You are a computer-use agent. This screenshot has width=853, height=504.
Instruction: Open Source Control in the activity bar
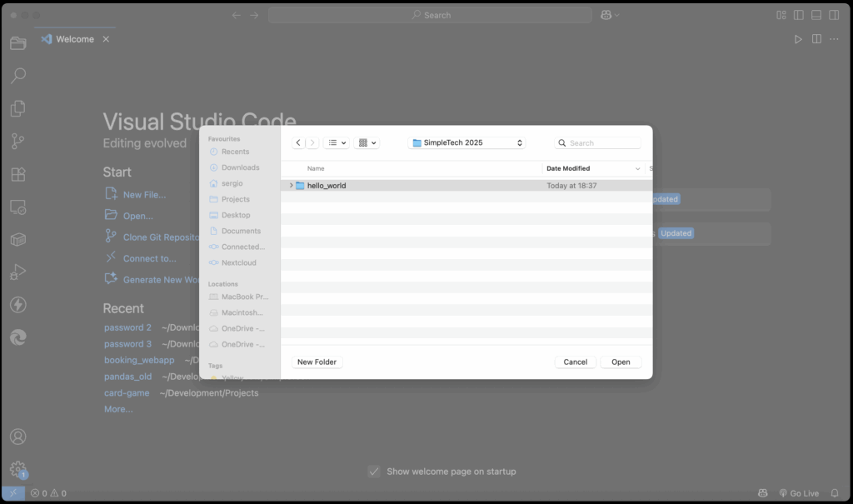pyautogui.click(x=18, y=142)
